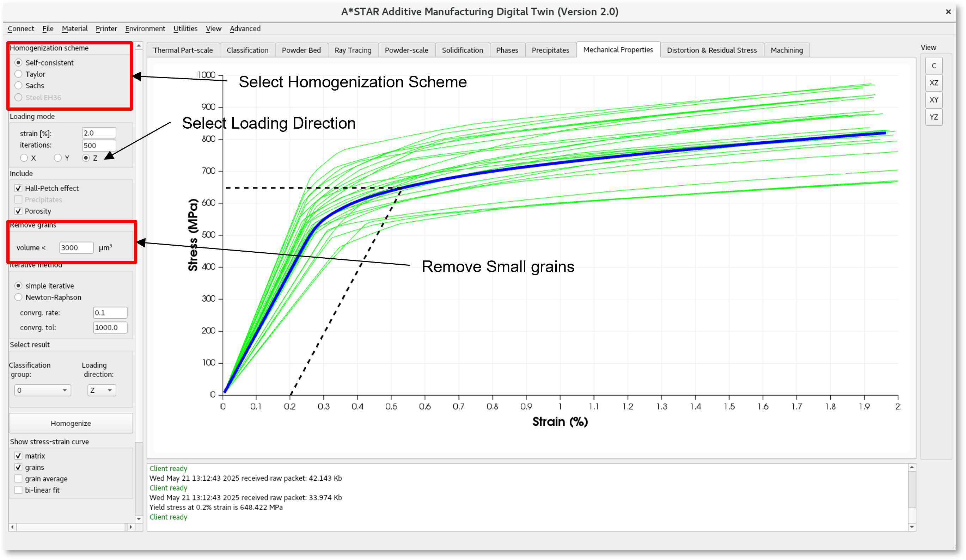Toggle grains curve checkbox
966x560 pixels.
(18, 468)
